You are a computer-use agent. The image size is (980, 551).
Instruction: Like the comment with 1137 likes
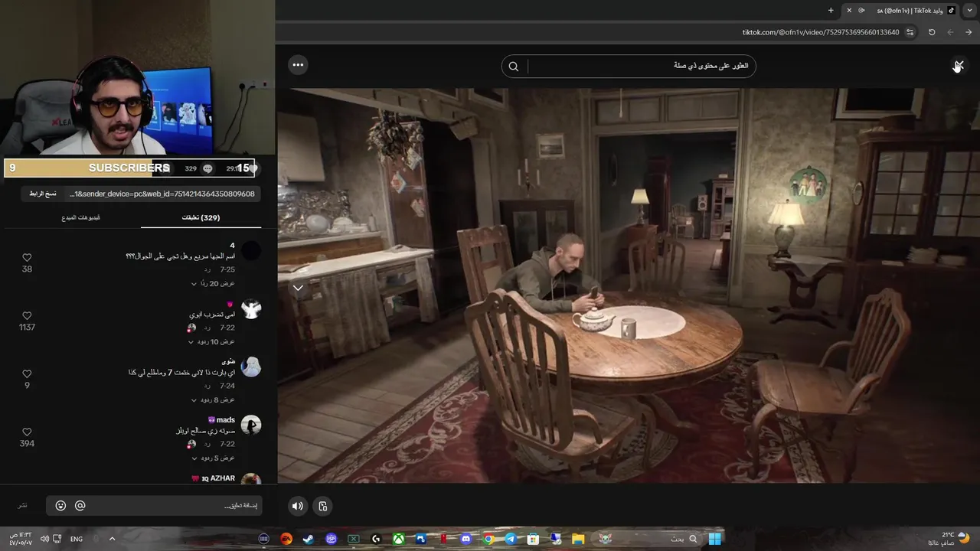pyautogui.click(x=27, y=316)
